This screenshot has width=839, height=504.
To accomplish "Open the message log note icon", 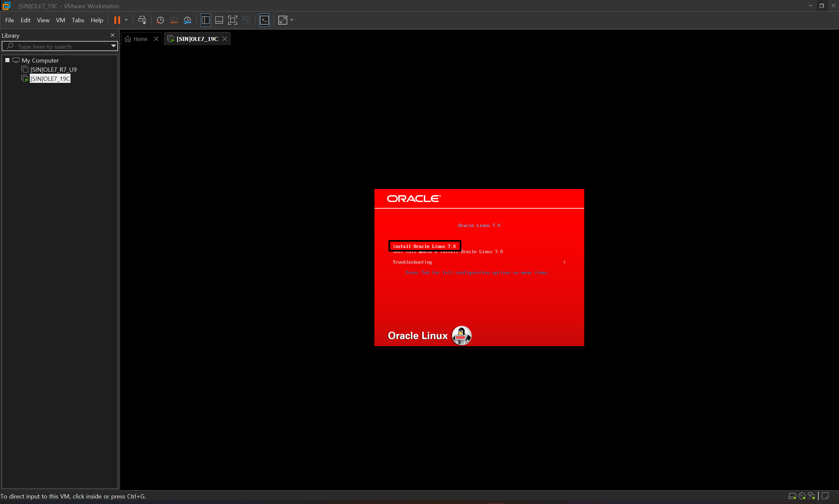I will click(825, 496).
